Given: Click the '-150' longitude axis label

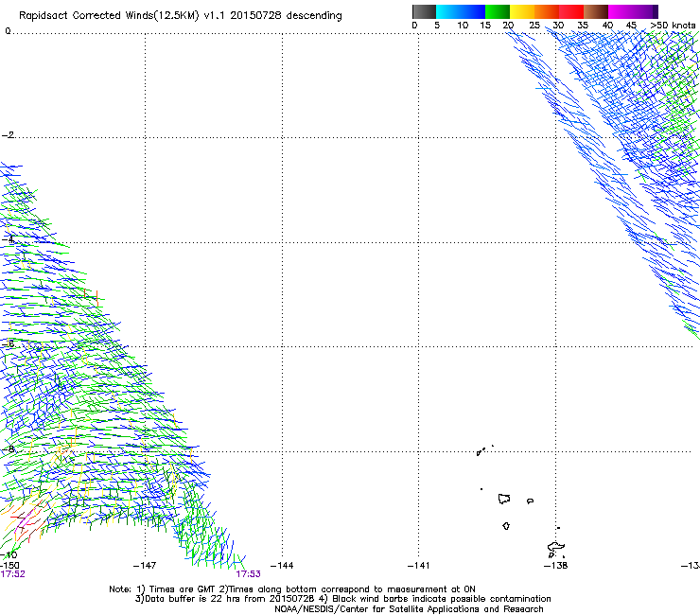Looking at the screenshot, I should pos(9,566).
